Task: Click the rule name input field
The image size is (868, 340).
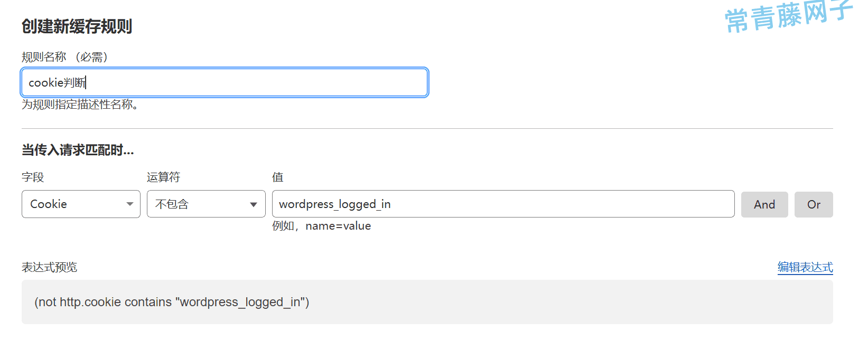Action: 225,82
